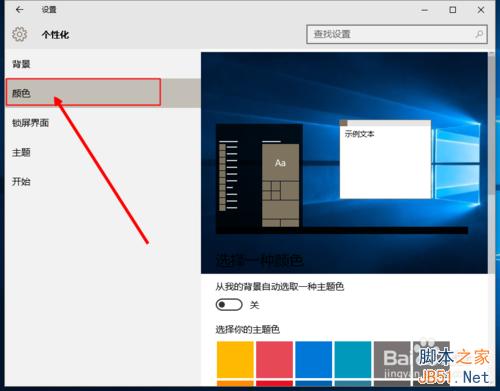This screenshot has width=500, height=391.
Task: Click the 个性化 heading text
Action: [x=55, y=35]
